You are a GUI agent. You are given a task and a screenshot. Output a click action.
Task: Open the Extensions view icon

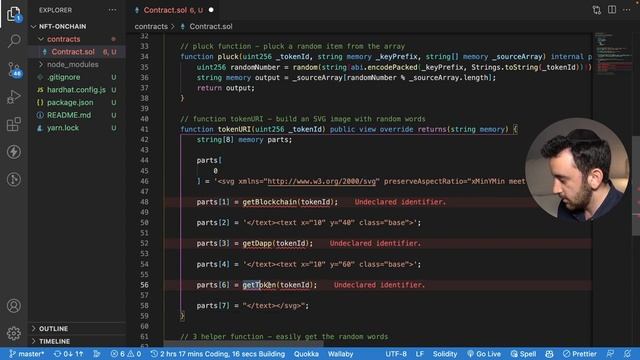click(x=13, y=124)
